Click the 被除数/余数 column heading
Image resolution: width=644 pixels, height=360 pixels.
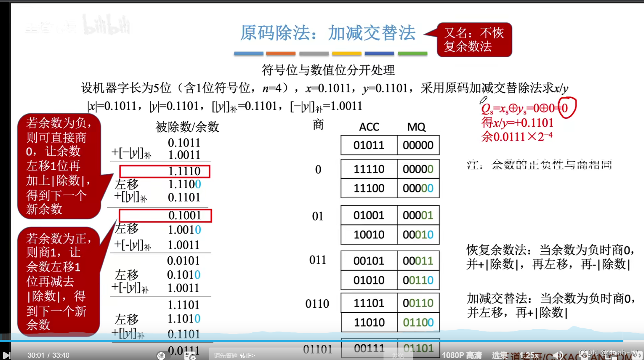pos(187,127)
